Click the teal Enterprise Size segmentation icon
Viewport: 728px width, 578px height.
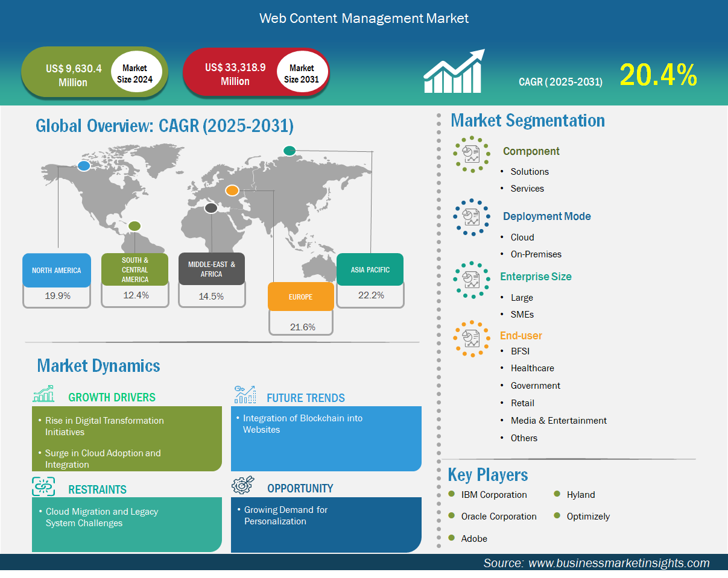[471, 280]
